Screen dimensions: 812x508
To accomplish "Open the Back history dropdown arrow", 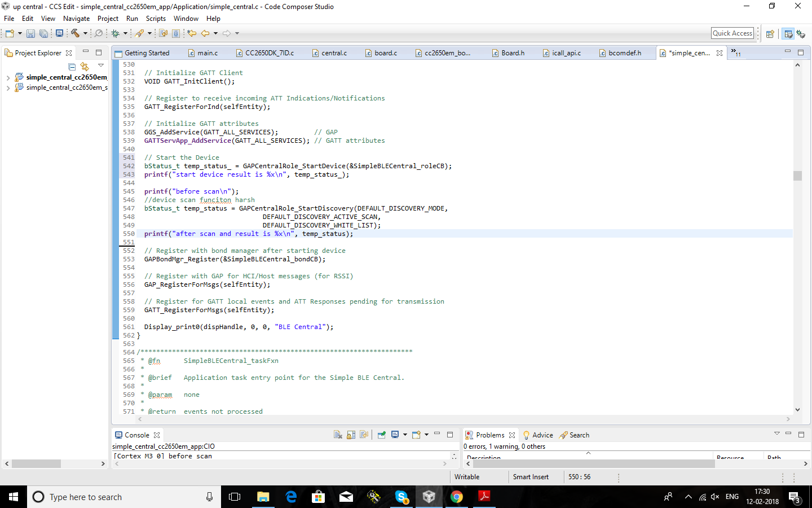I will pyautogui.click(x=215, y=33).
